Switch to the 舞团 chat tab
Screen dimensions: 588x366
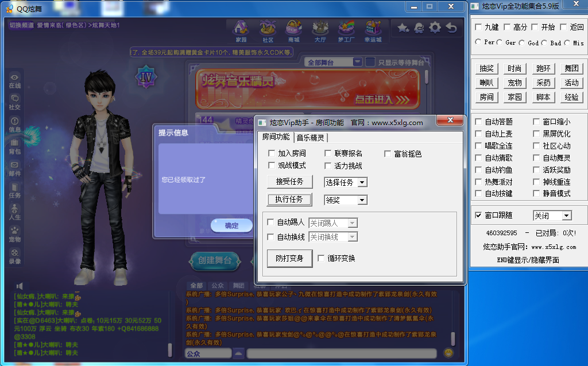pyautogui.click(x=238, y=286)
